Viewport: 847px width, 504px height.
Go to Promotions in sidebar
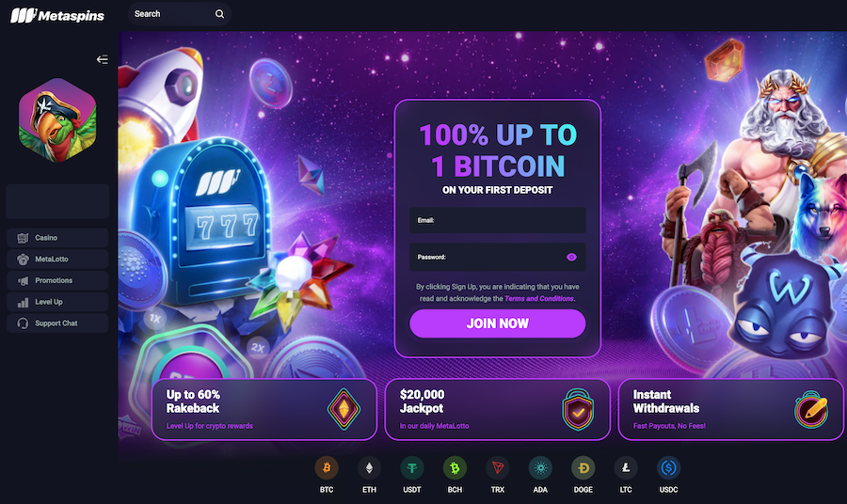point(57,280)
